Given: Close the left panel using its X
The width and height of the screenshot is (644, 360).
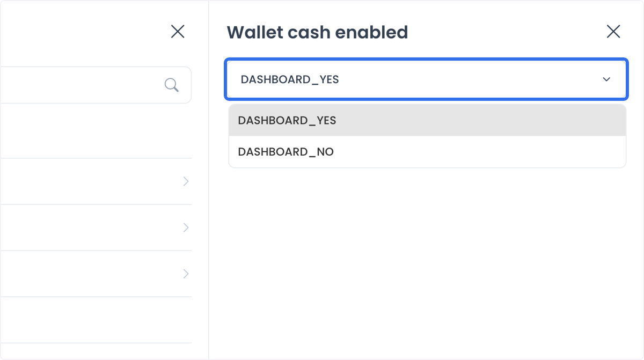Looking at the screenshot, I should [178, 32].
